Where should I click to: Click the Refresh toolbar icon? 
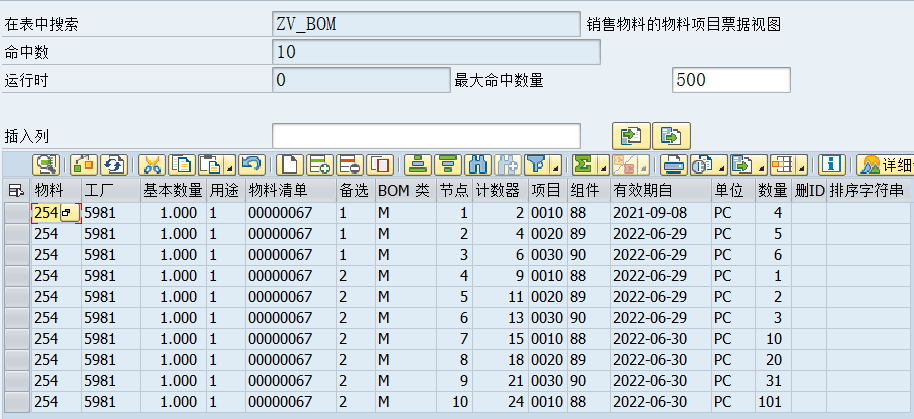(x=114, y=165)
